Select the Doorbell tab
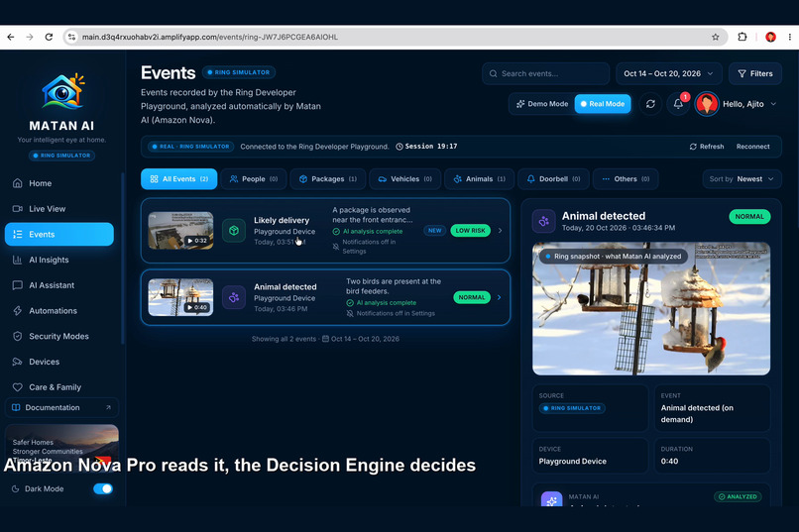Image resolution: width=799 pixels, height=532 pixels. coord(554,179)
